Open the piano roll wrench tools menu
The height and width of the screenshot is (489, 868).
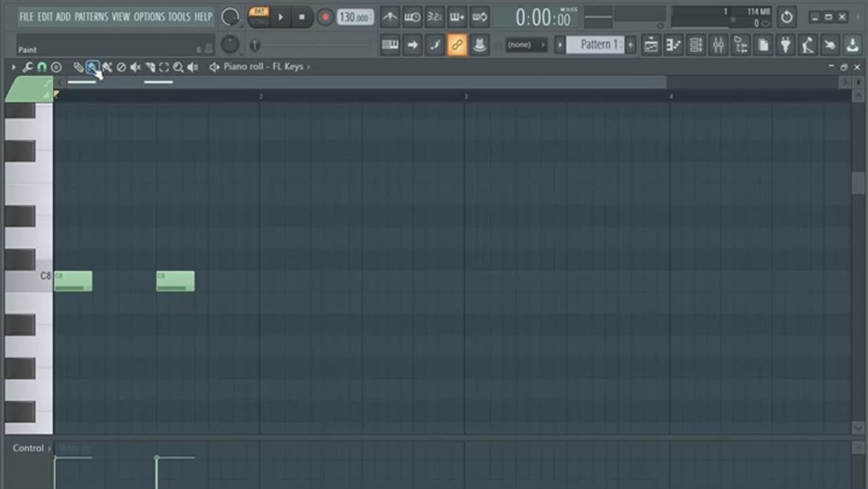[x=28, y=67]
